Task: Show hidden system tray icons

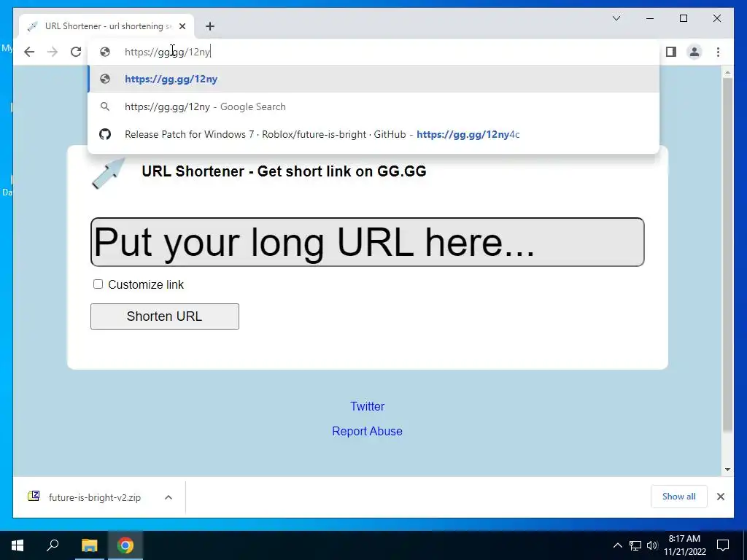Action: point(617,545)
